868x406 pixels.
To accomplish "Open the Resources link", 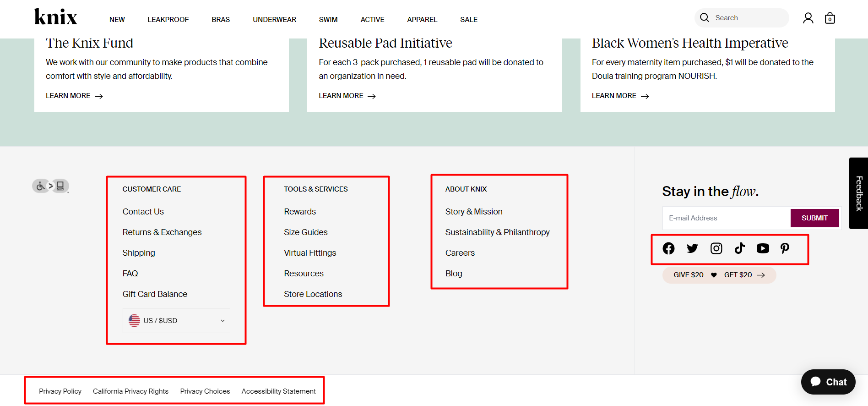I will (304, 274).
